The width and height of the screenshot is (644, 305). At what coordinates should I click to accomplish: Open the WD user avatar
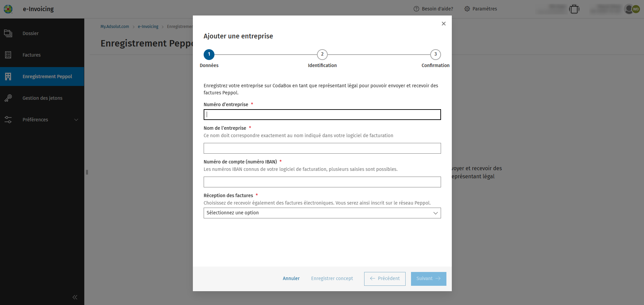636,9
